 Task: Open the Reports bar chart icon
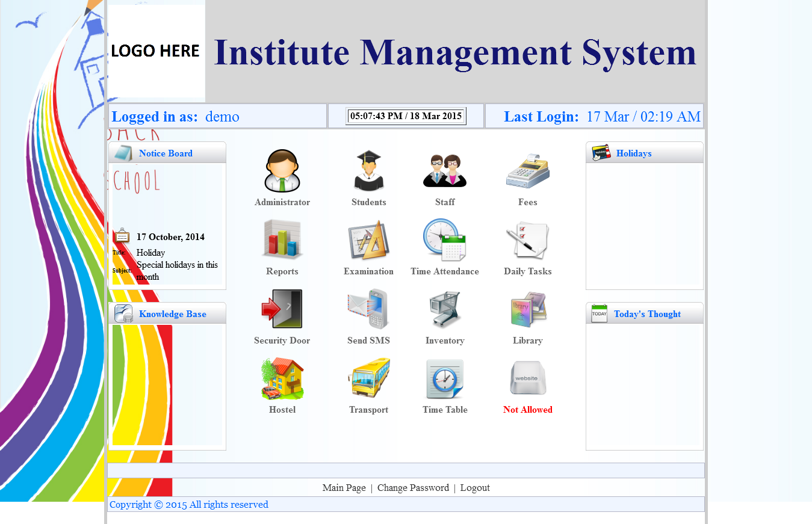(x=282, y=239)
